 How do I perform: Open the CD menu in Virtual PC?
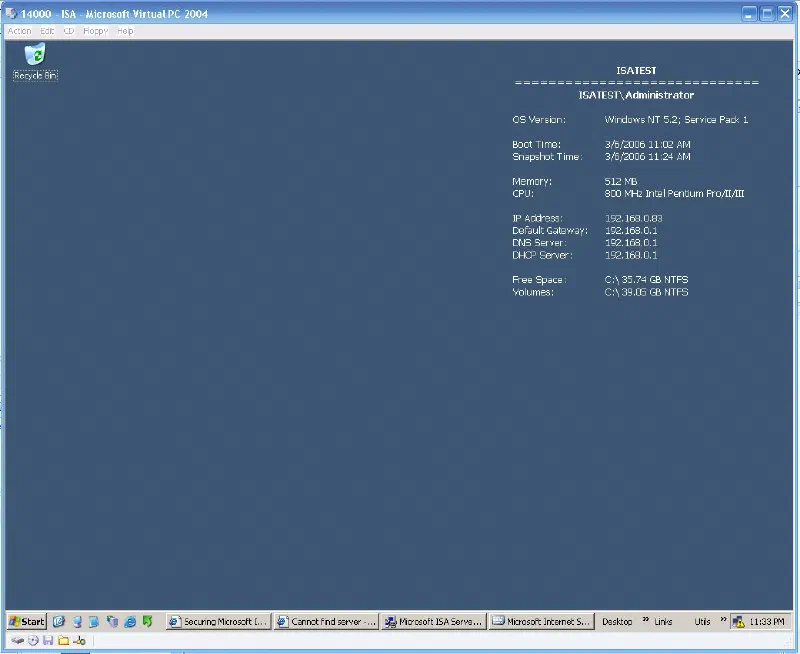[69, 31]
